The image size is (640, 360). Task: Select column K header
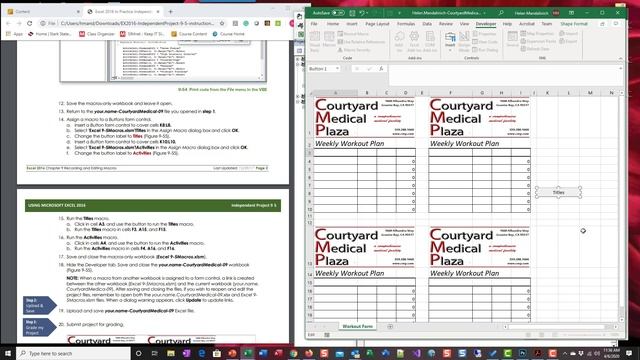[x=547, y=93]
